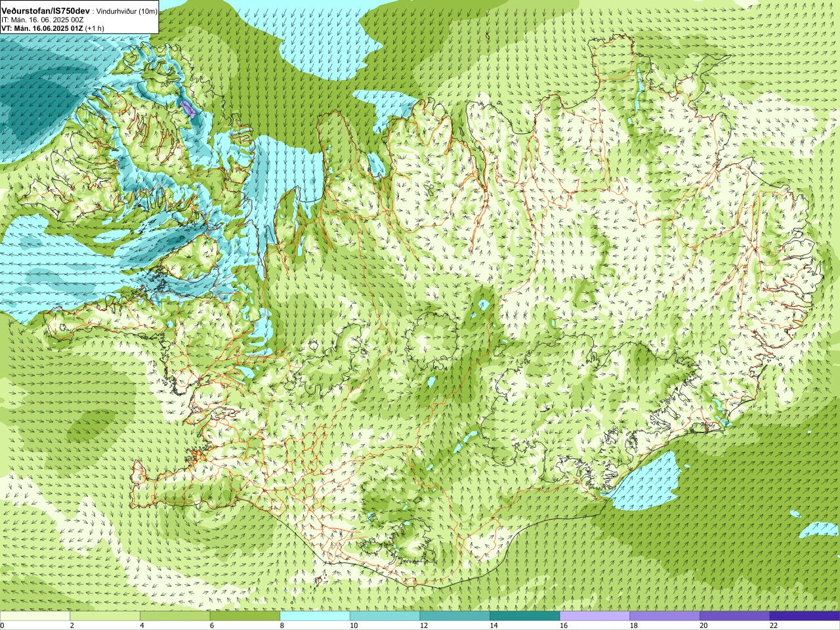The width and height of the screenshot is (840, 630).
Task: Click the light green 2–4 legend segment
Action: 105,616
